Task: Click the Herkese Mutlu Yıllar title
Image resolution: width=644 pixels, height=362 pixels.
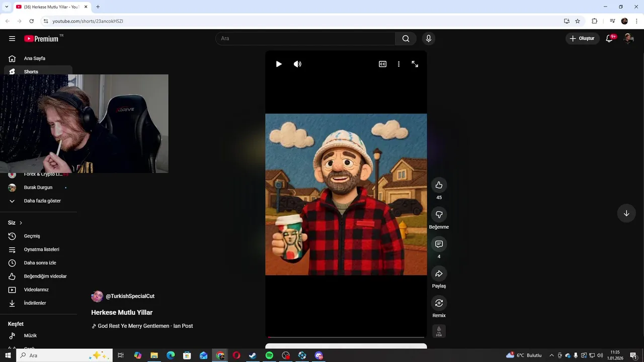Action: point(122,312)
